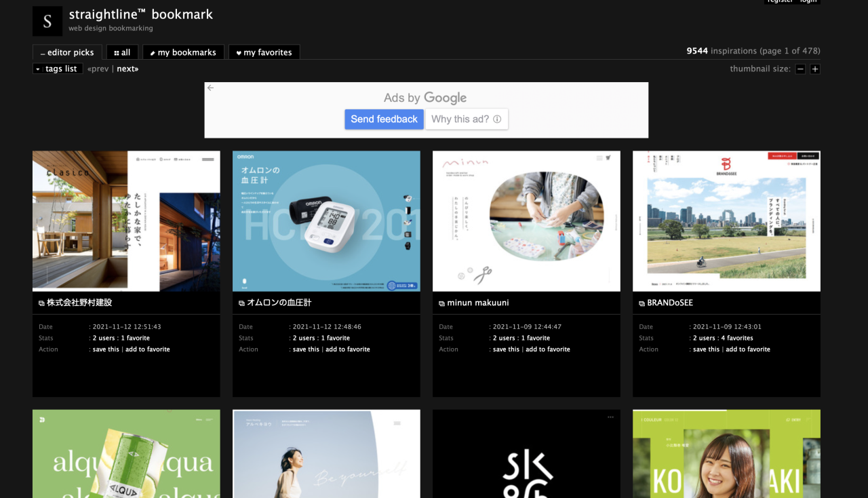Click add to favorite for BRANDoSEE

pyautogui.click(x=748, y=349)
